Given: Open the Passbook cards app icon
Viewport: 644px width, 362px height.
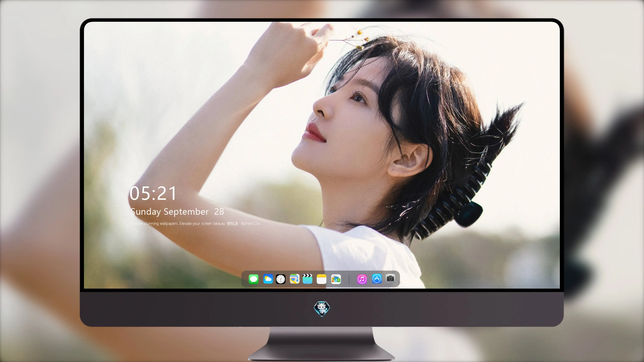Looking at the screenshot, I should tap(336, 279).
